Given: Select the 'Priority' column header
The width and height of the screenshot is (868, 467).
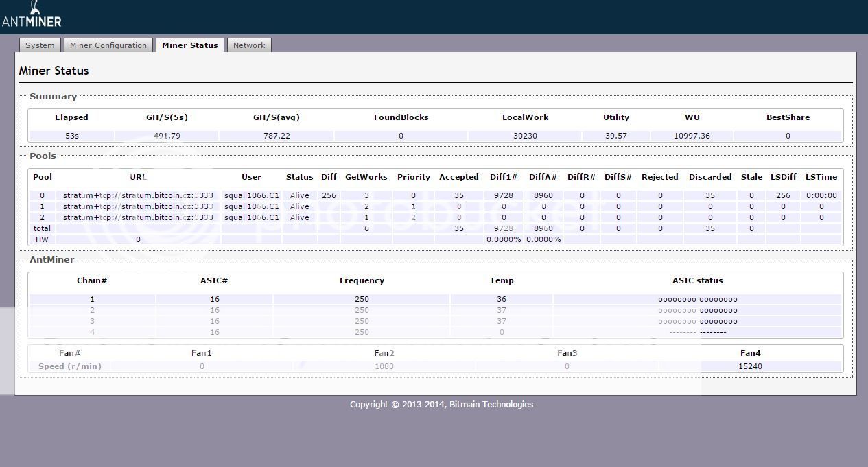Looking at the screenshot, I should click(x=414, y=177).
